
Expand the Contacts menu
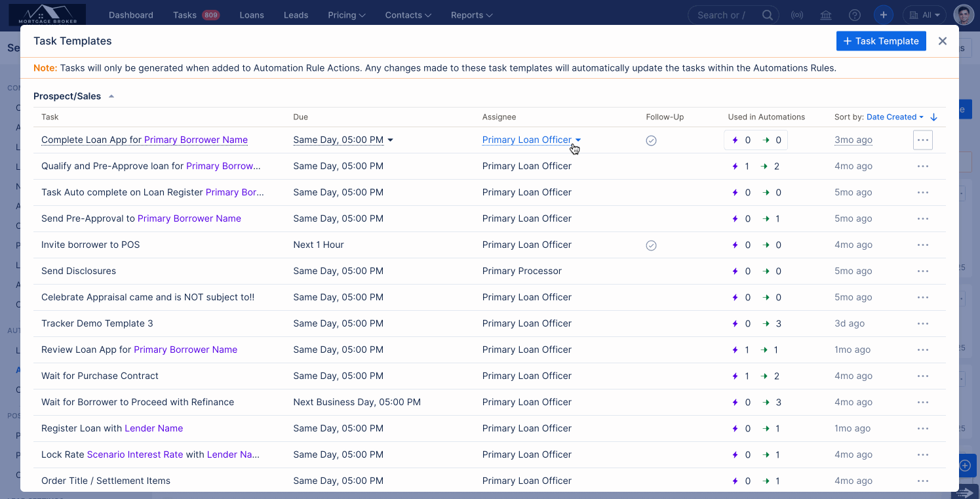point(408,15)
